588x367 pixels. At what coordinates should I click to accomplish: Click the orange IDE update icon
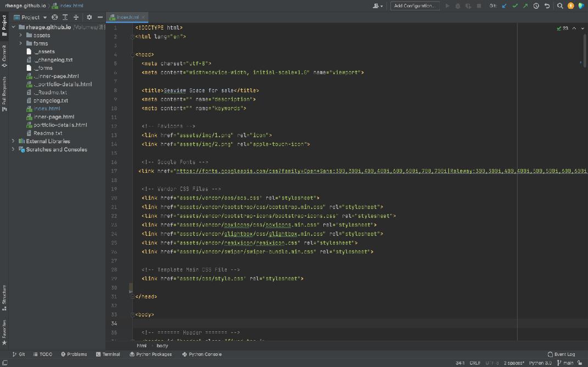(x=571, y=5)
